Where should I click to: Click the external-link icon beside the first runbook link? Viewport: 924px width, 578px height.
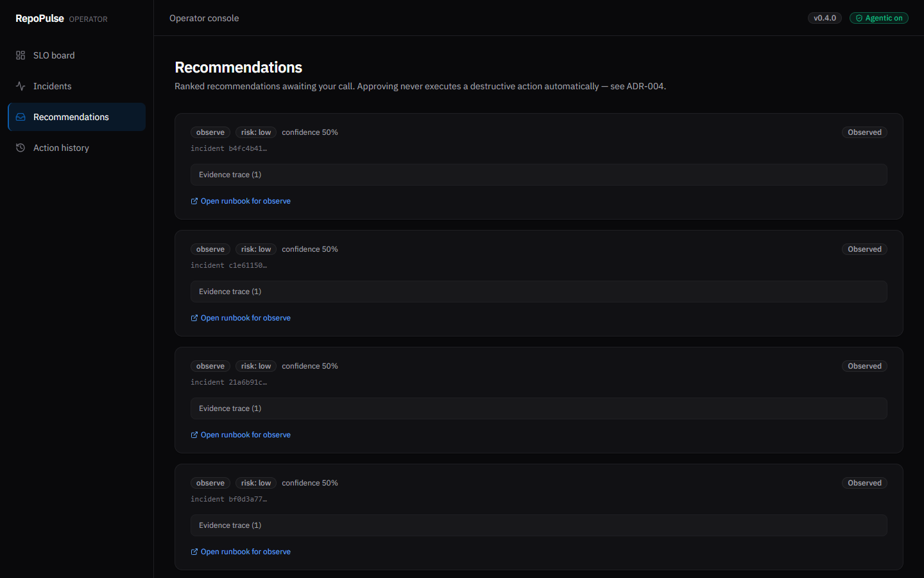194,200
